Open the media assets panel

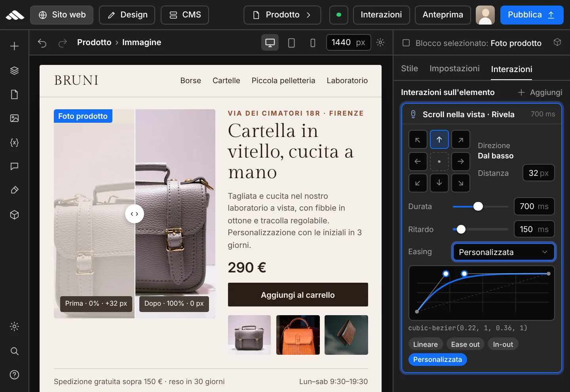(x=14, y=118)
